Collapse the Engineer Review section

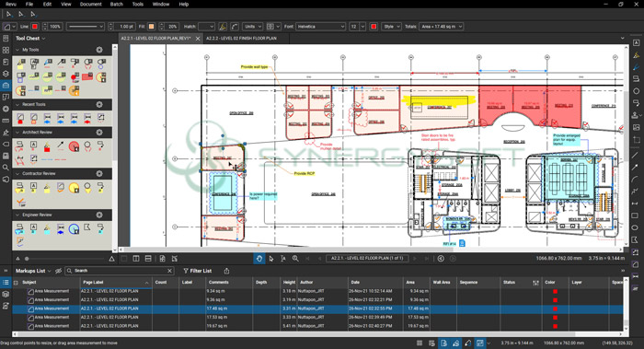17,215
